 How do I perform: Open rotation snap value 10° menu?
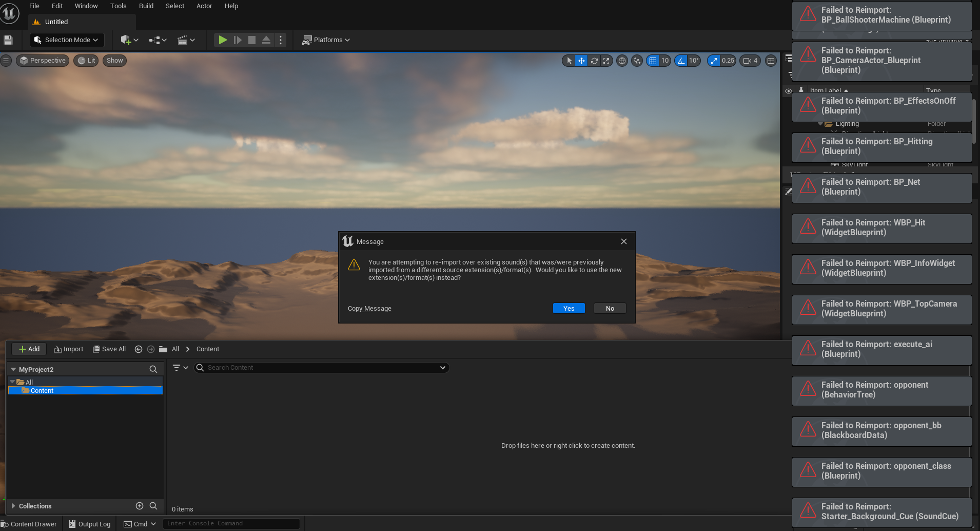[x=694, y=61]
